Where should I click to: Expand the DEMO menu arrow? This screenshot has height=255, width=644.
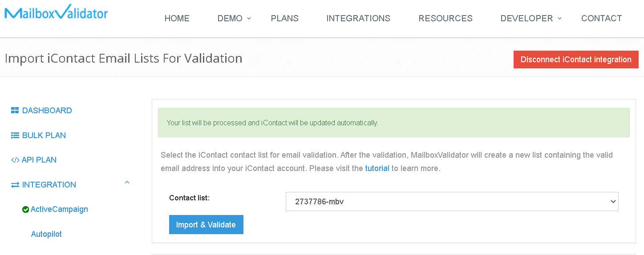coord(249,18)
